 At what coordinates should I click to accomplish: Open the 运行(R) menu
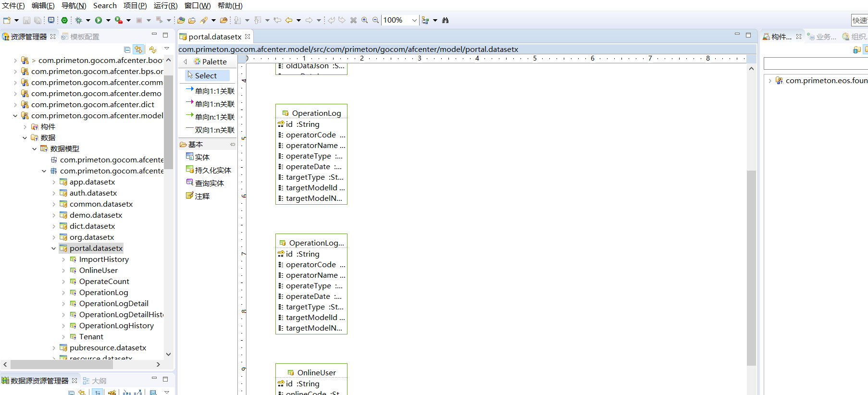coord(165,6)
